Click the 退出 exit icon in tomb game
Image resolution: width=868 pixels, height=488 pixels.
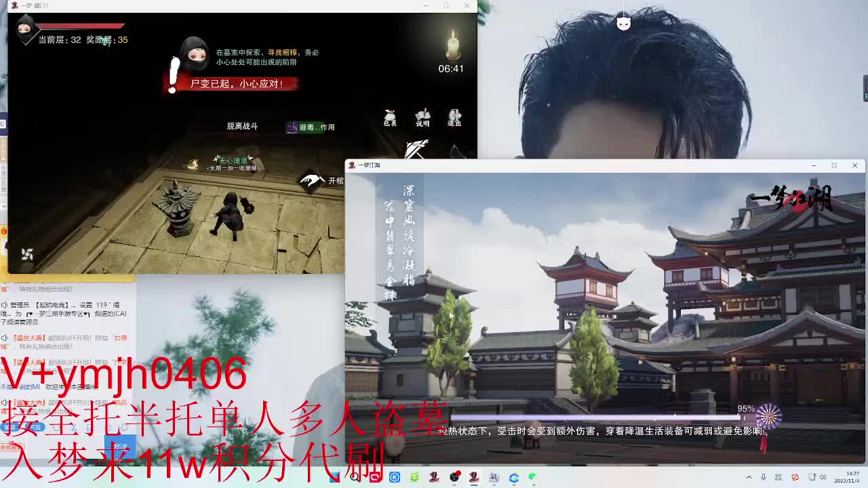tap(454, 118)
